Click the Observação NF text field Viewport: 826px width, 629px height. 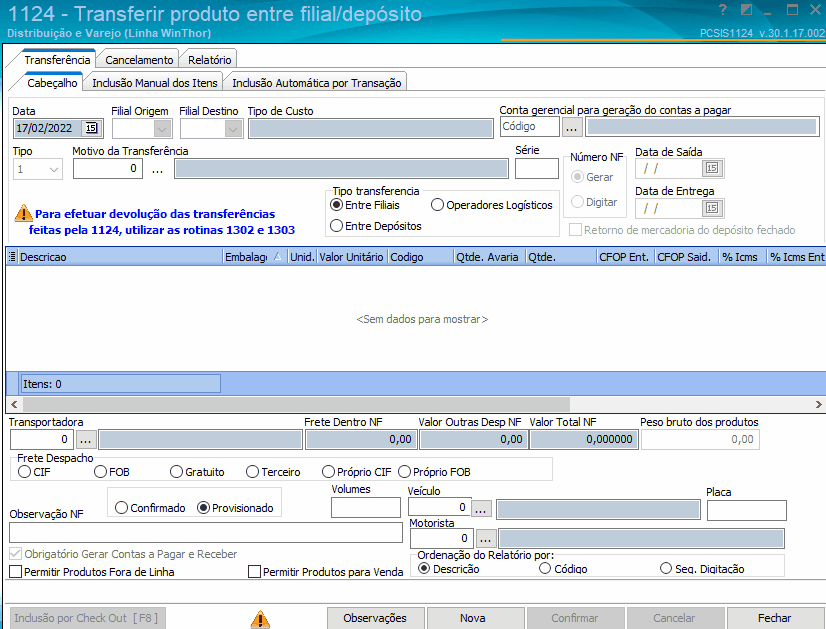(x=206, y=533)
